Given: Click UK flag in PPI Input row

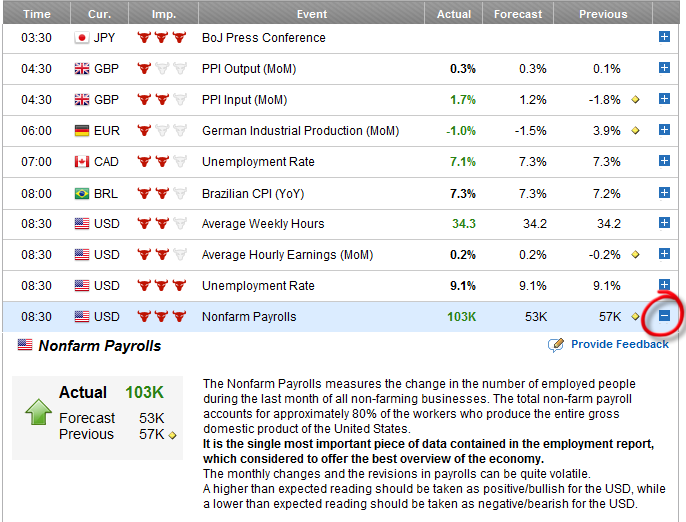Looking at the screenshot, I should 81,100.
